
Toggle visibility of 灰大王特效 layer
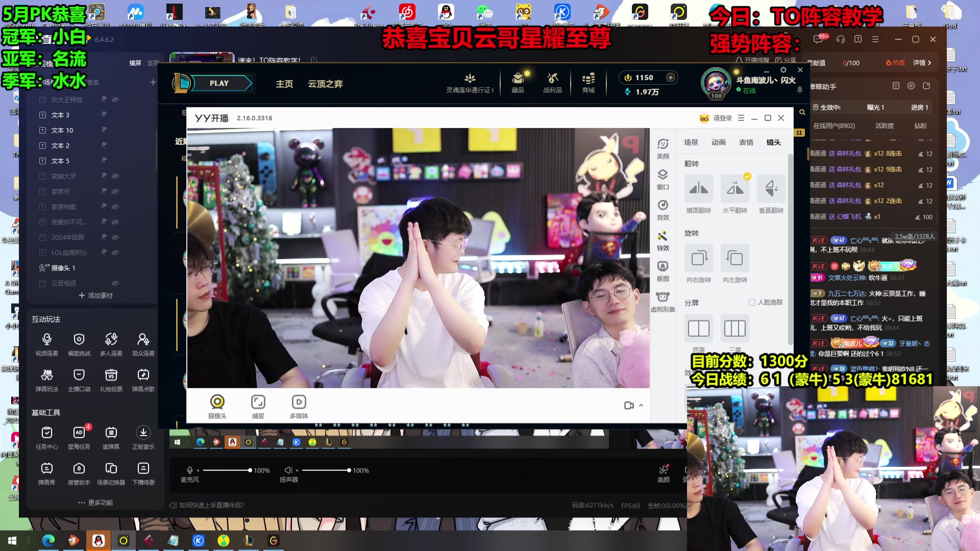(115, 99)
